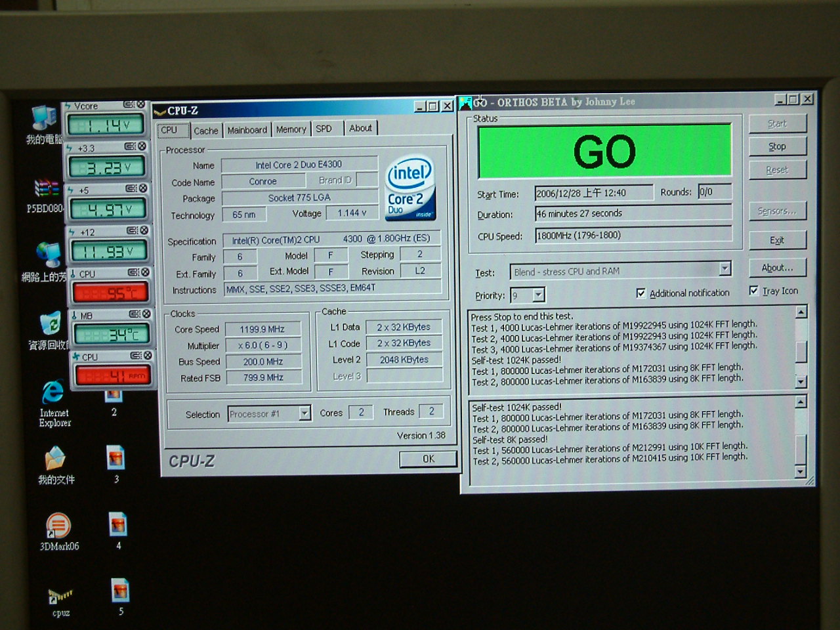Image resolution: width=840 pixels, height=630 pixels.
Task: Click the OK button in CPU-Z
Action: (x=428, y=459)
